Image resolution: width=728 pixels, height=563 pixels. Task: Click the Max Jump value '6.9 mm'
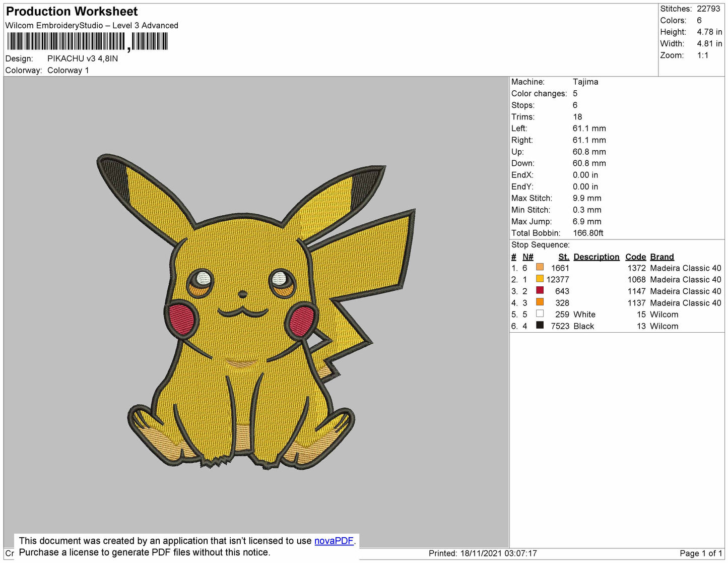pyautogui.click(x=587, y=221)
